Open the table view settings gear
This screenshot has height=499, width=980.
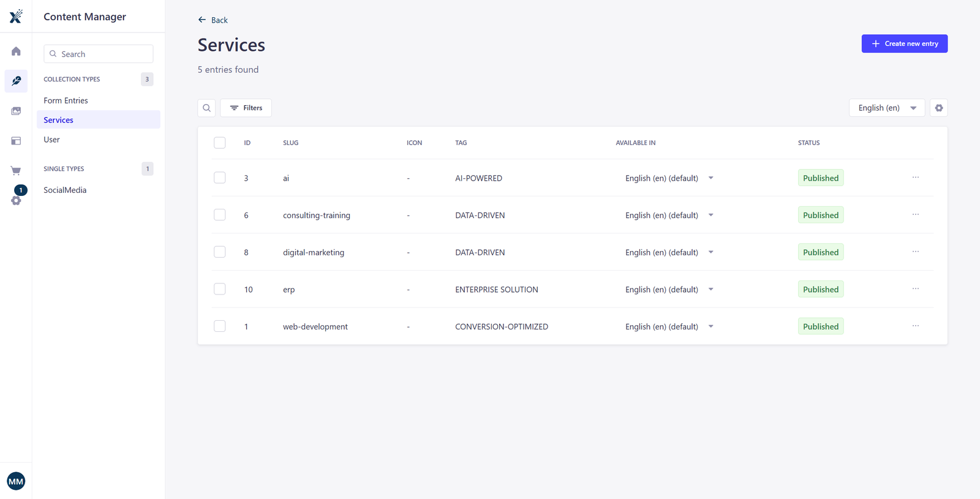tap(938, 108)
